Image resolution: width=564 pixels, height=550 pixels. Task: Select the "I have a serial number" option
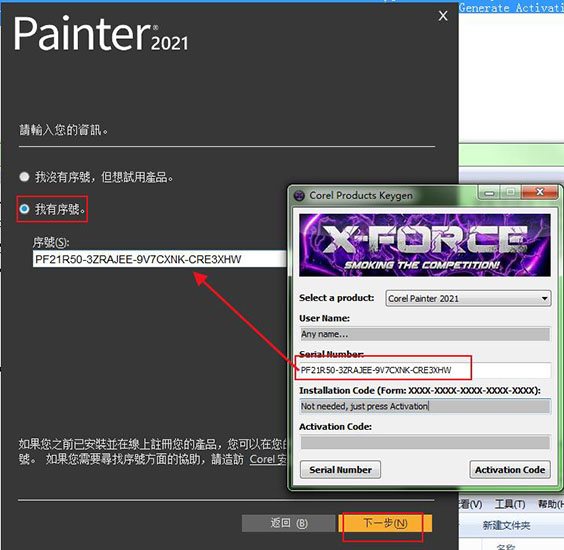(x=24, y=209)
